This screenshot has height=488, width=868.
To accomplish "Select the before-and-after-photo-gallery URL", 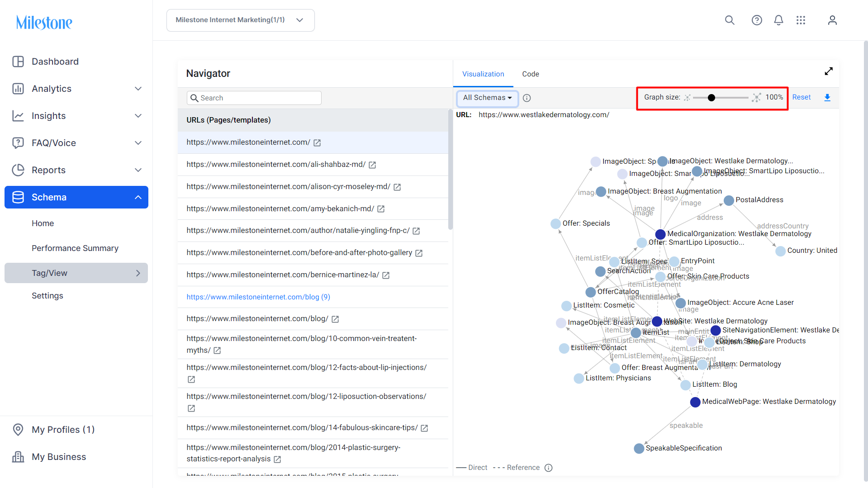I will (299, 253).
